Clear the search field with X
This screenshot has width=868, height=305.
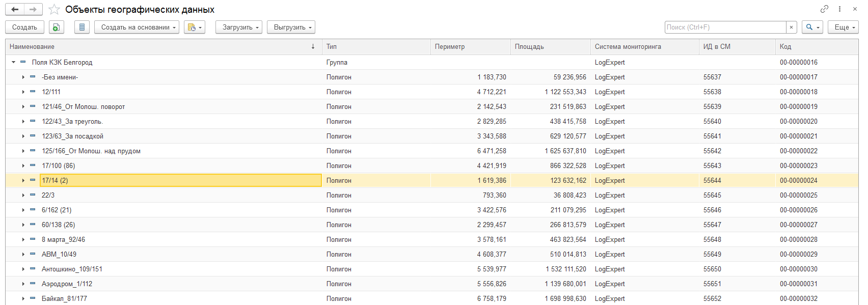click(791, 27)
